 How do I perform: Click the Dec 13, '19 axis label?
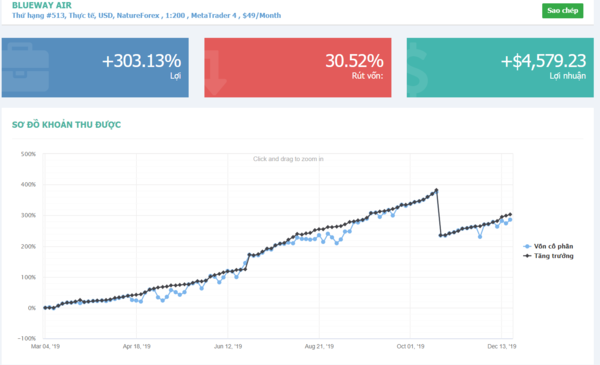[502, 346]
